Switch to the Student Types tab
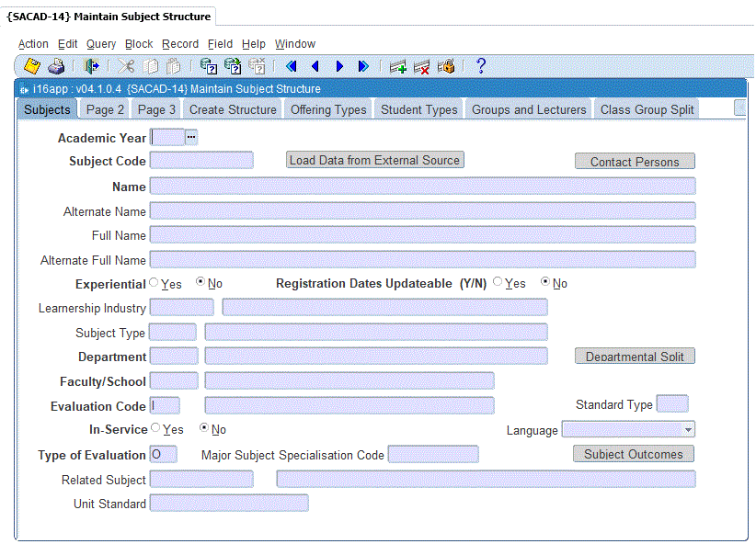Screen dimensions: 756x544 point(419,109)
